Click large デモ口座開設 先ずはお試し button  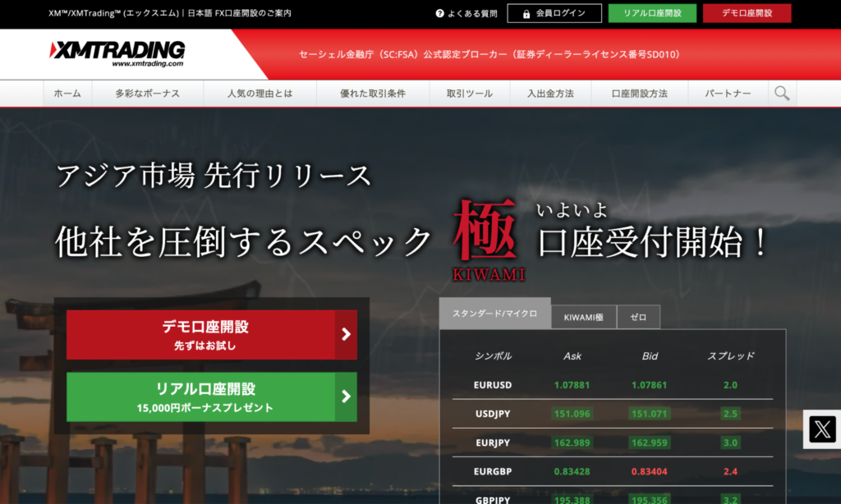coord(212,335)
